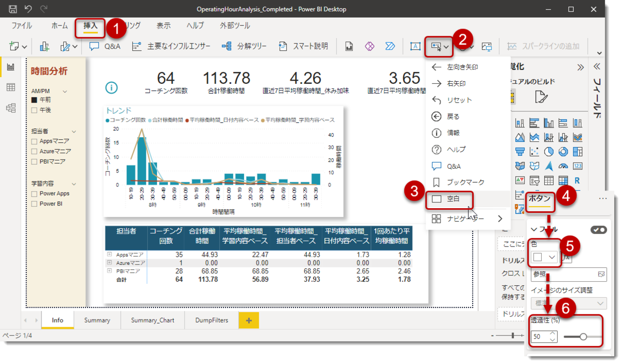The width and height of the screenshot is (622, 364).
Task: Choose ブックマーク from the button menu
Action: [x=468, y=182]
